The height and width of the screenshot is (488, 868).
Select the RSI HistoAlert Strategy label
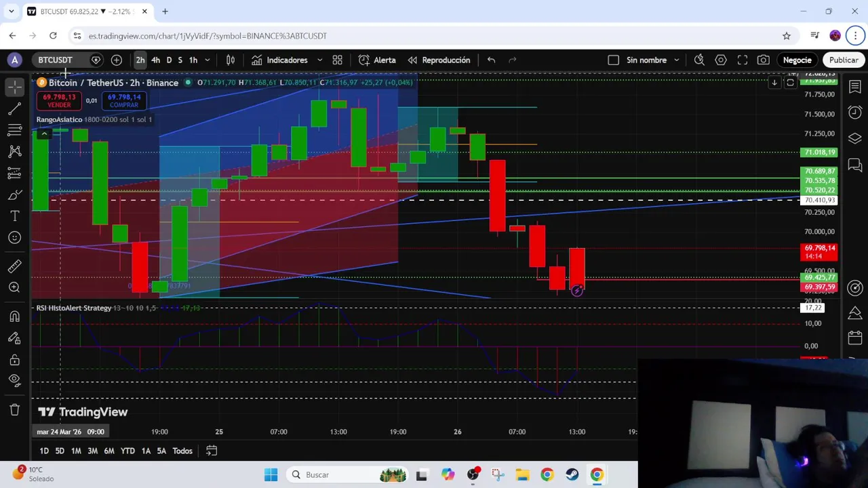[x=74, y=308]
